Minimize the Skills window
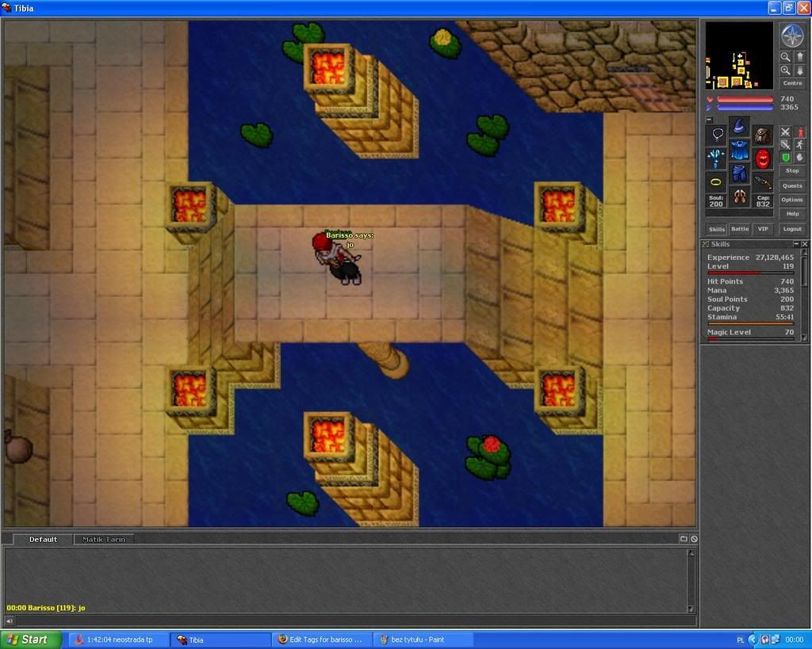The height and width of the screenshot is (649, 812). pyautogui.click(x=796, y=244)
